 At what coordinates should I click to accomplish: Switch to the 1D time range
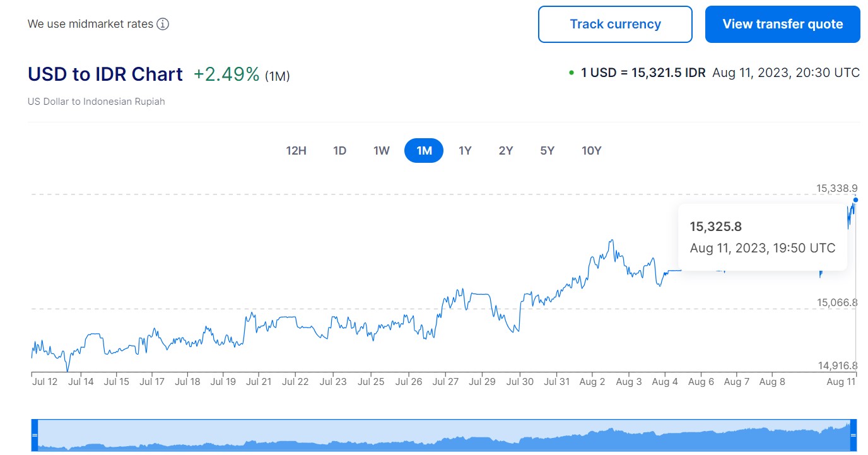339,151
